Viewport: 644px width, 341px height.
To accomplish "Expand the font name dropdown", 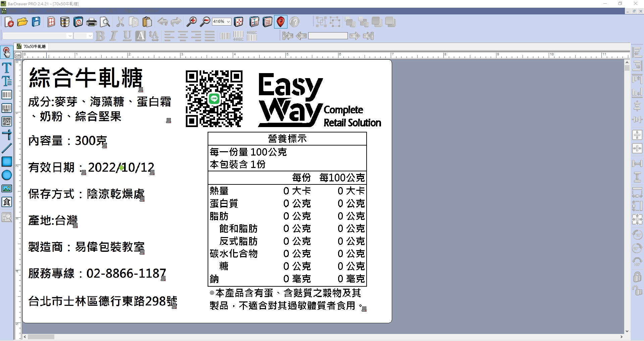I will tap(70, 36).
